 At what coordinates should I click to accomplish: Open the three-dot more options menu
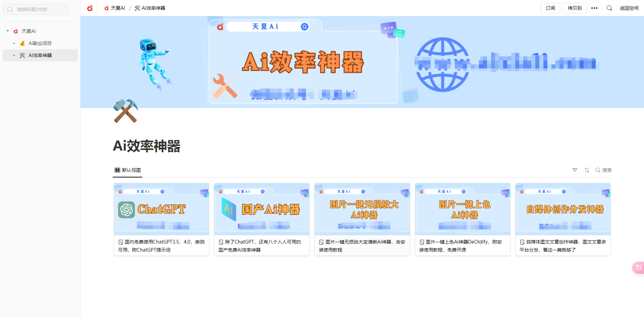pyautogui.click(x=594, y=8)
